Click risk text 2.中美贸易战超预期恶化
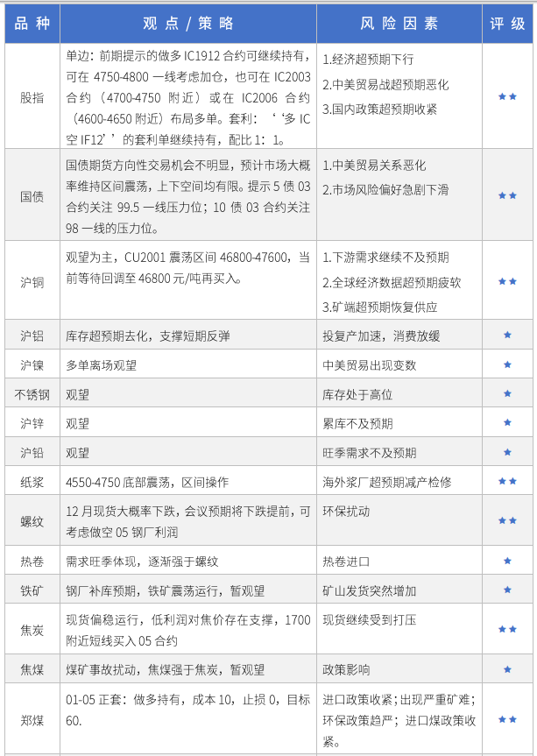 [385, 85]
